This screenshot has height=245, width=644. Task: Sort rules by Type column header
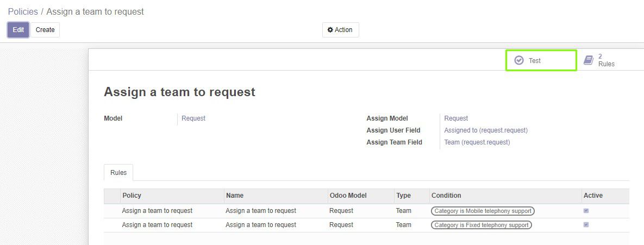[403, 196]
